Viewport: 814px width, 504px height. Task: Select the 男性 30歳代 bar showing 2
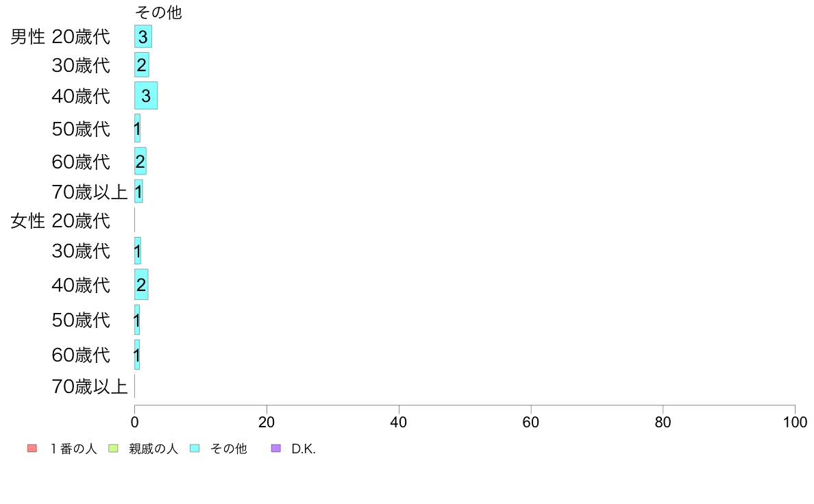[142, 65]
